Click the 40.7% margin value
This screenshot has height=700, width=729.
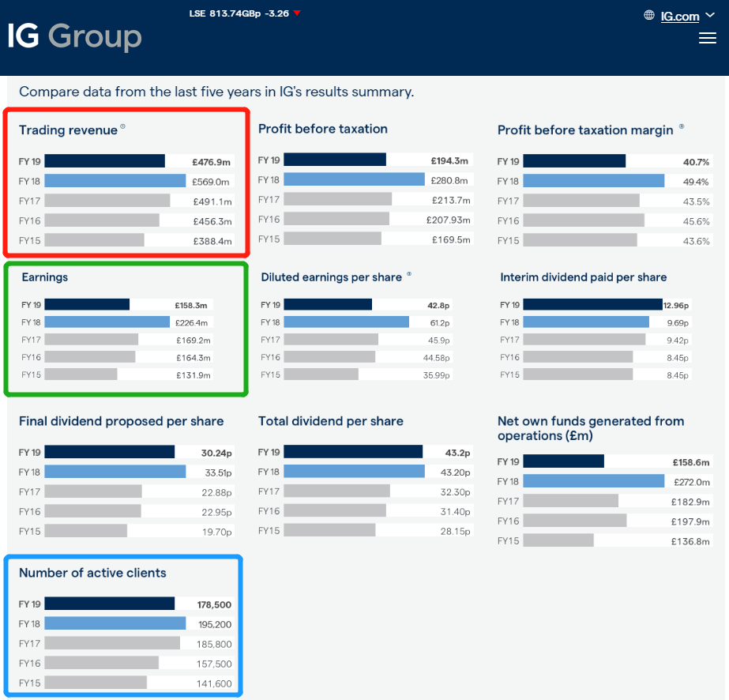click(696, 162)
